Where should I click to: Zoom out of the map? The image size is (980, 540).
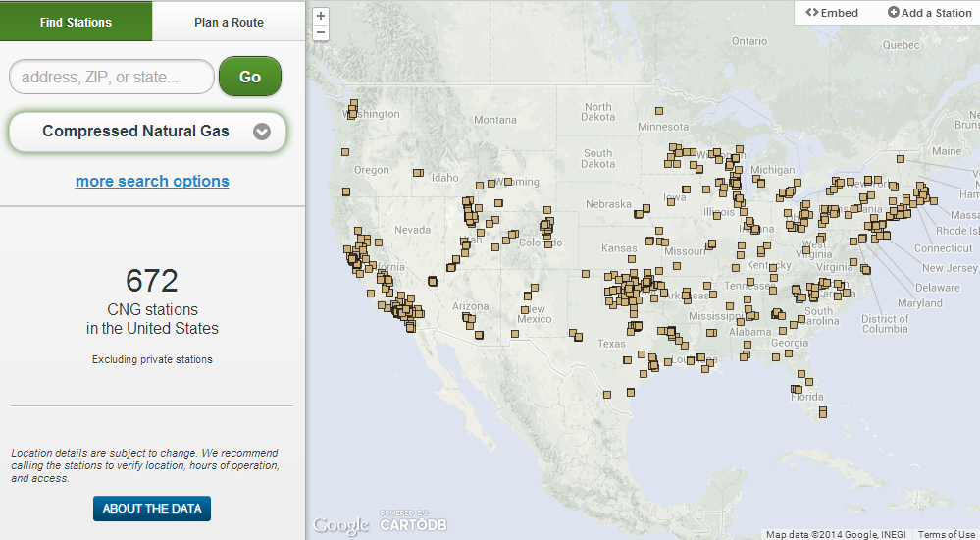(321, 32)
